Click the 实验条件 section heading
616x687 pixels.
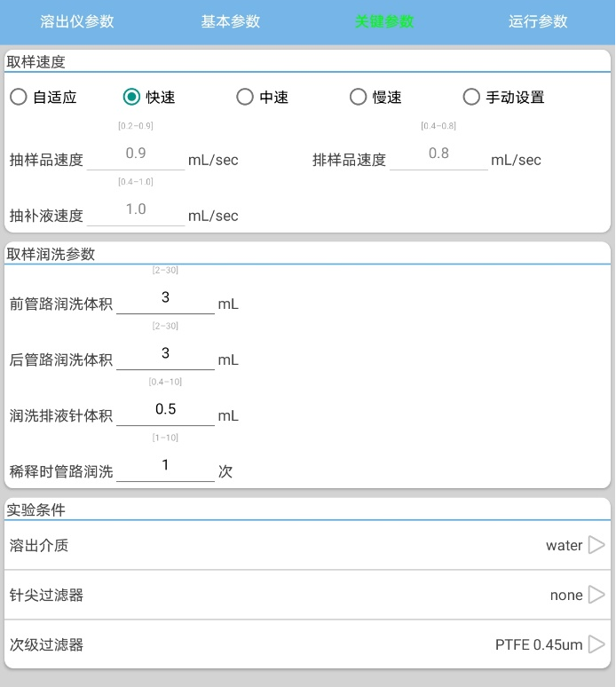pos(36,510)
